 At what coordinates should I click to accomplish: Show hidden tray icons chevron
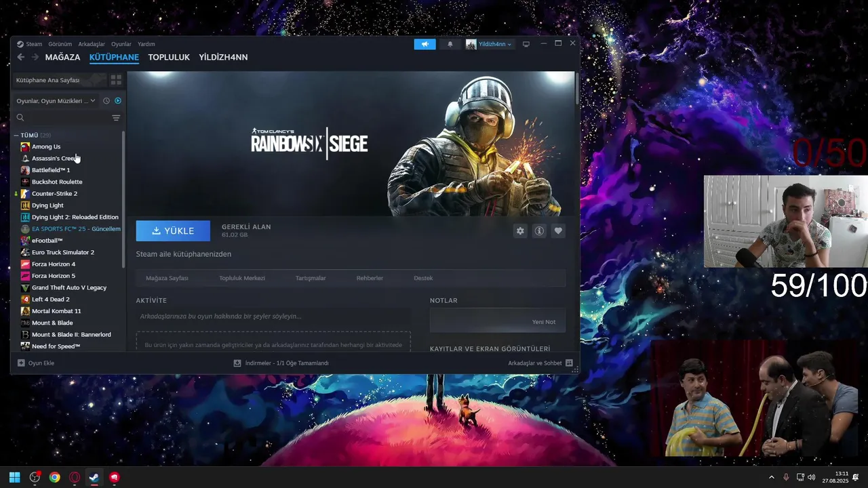771,477
